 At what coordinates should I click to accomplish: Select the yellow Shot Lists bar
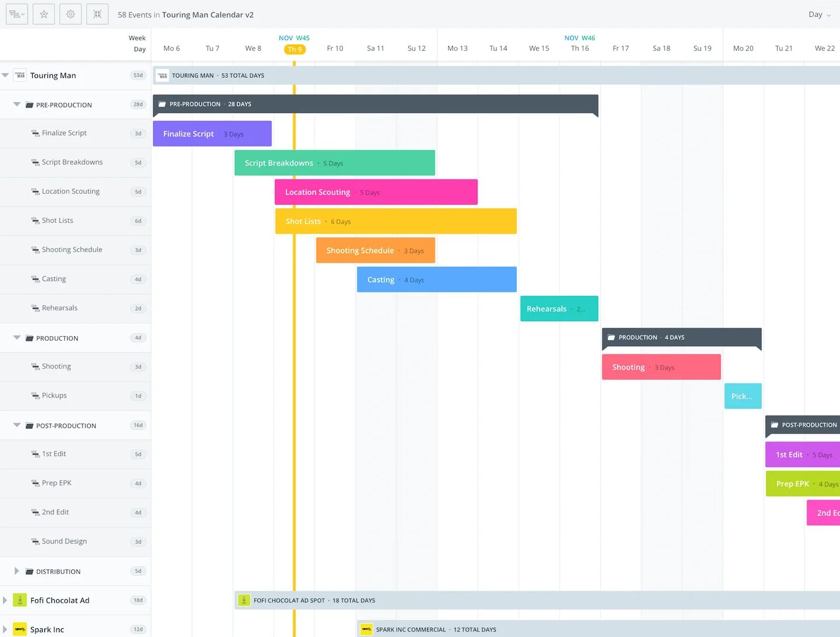point(395,221)
